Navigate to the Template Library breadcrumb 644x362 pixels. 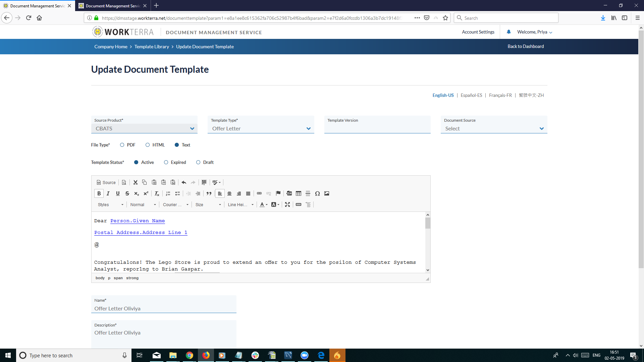pyautogui.click(x=152, y=47)
